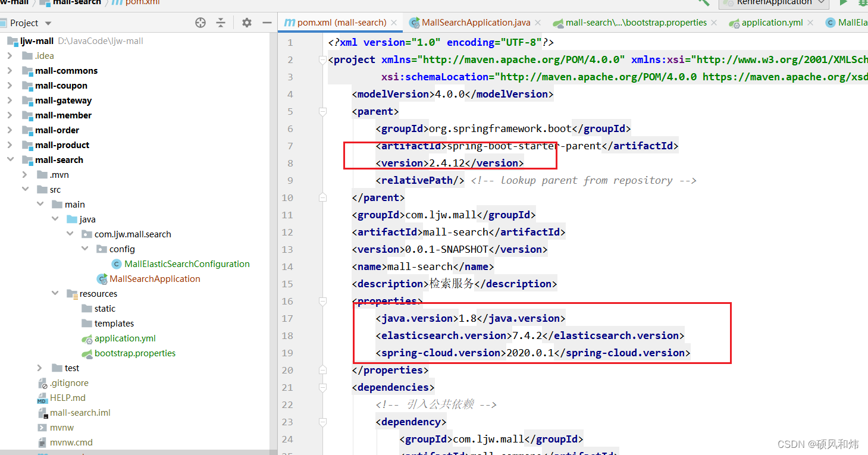Collapse the resources folder arrow
This screenshot has width=868, height=455.
[x=55, y=294]
